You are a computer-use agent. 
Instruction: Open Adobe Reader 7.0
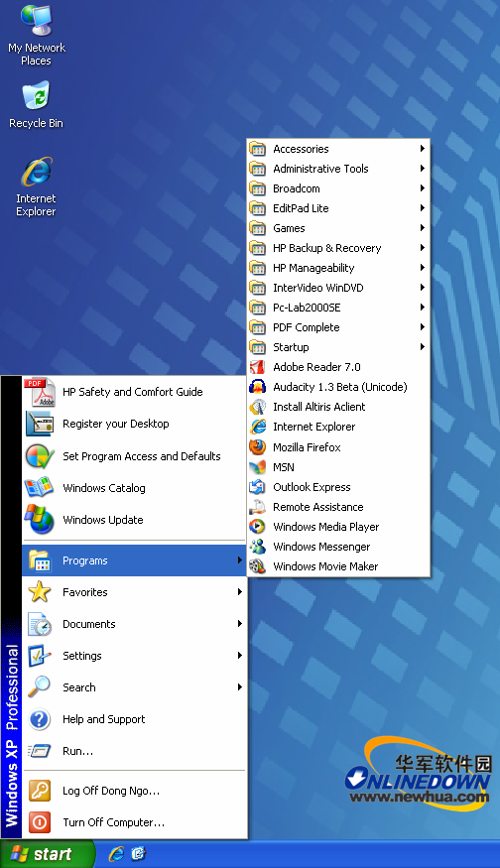(x=338, y=366)
